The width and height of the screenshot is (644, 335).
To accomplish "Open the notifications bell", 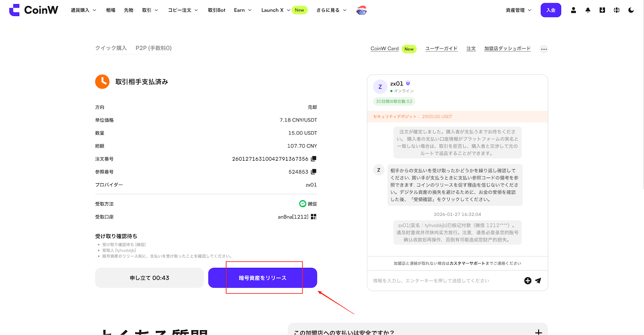I will point(588,10).
